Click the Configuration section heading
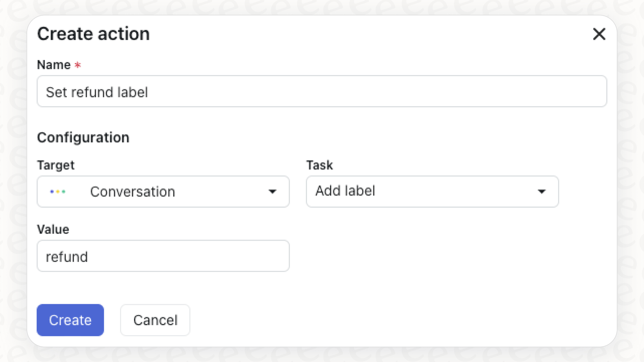Viewport: 644px width, 362px height. click(x=83, y=138)
